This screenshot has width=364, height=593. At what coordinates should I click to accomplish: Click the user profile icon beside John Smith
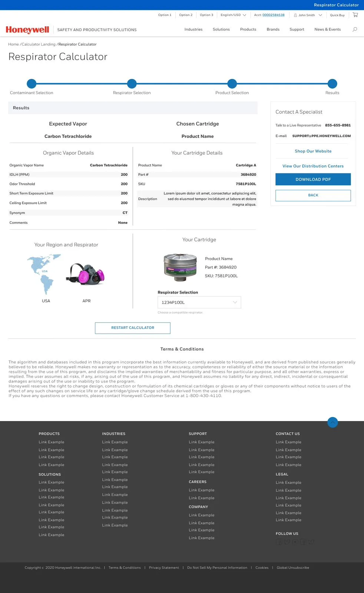[x=295, y=15]
